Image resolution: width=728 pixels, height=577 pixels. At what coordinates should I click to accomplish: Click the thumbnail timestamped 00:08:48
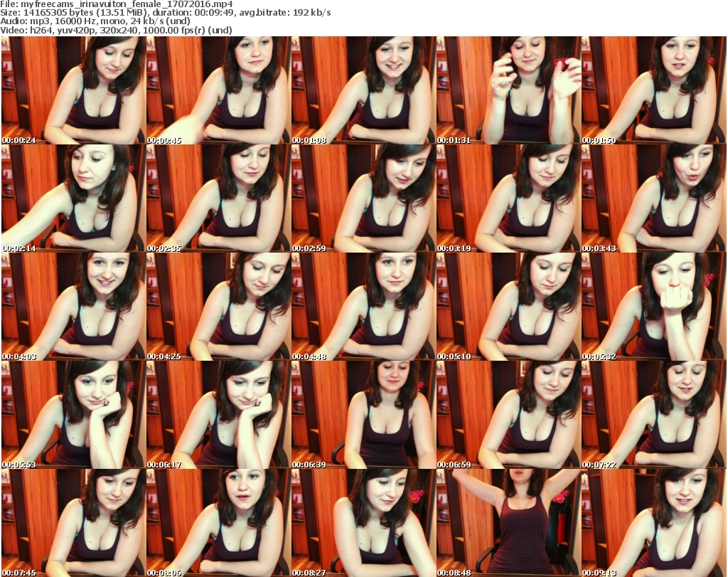pyautogui.click(x=508, y=523)
